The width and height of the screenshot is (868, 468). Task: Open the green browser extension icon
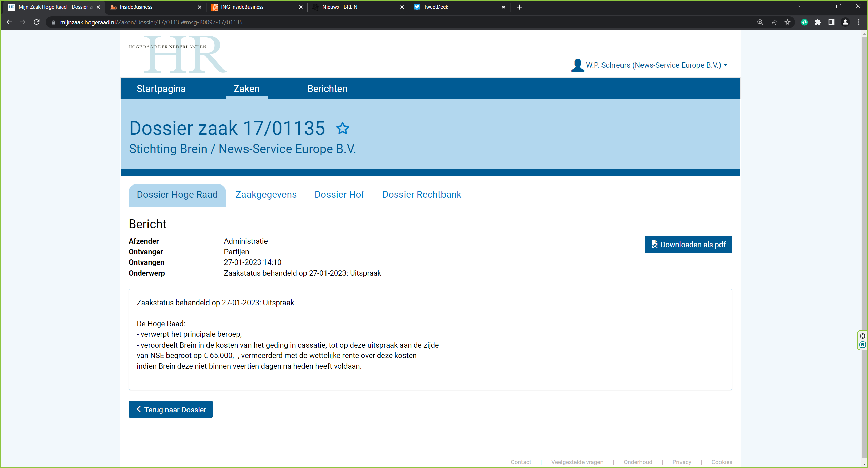(x=804, y=22)
